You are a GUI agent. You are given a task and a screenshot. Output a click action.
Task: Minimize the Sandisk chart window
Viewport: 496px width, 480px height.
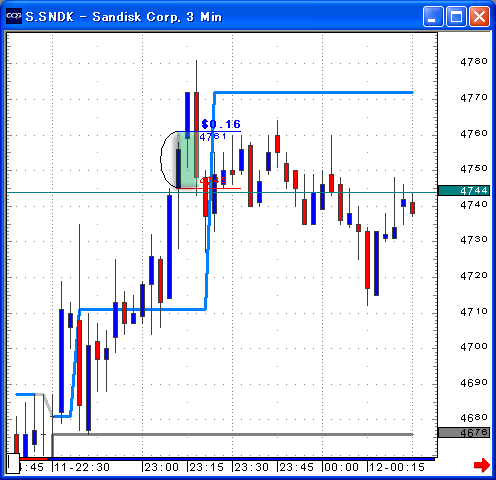click(433, 16)
